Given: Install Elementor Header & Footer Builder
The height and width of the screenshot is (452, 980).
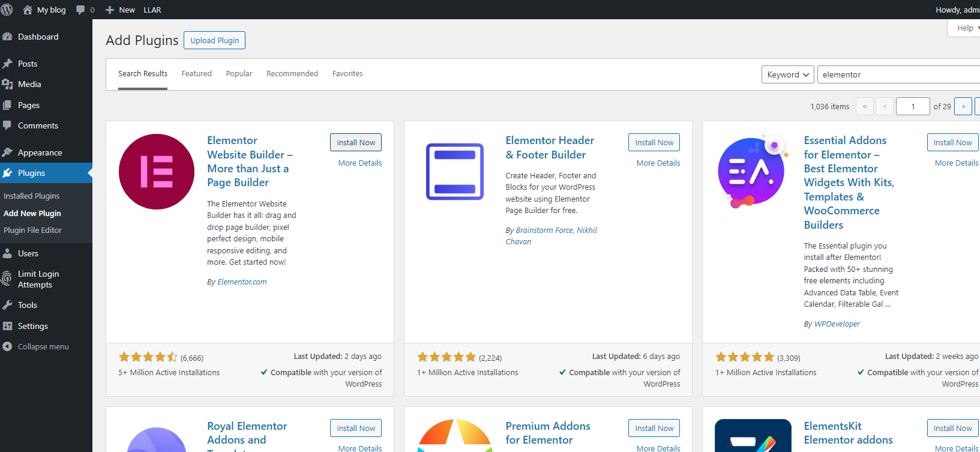Looking at the screenshot, I should tap(654, 142).
